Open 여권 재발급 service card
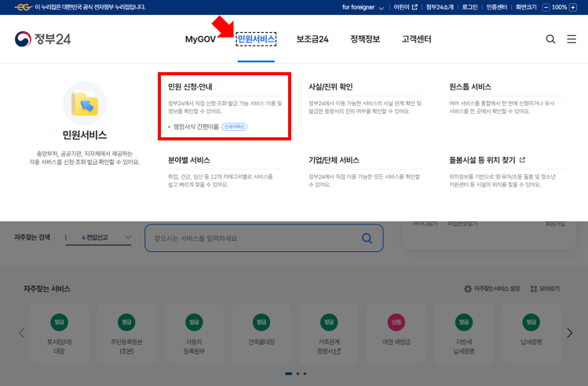Image resolution: width=588 pixels, height=386 pixels. tap(396, 333)
